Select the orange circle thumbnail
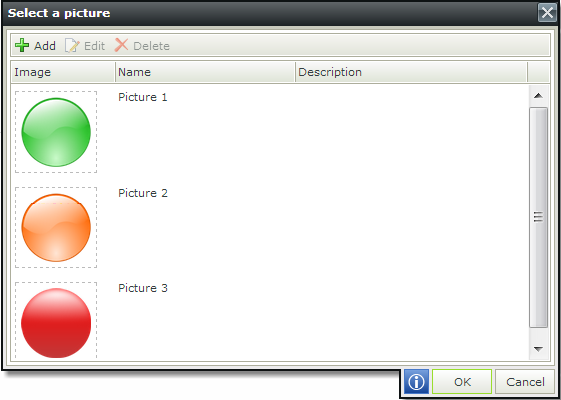561x400 pixels. coord(56,228)
